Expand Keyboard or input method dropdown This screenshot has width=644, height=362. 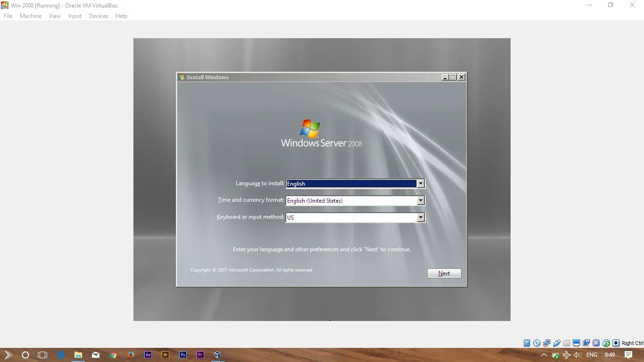tap(421, 218)
